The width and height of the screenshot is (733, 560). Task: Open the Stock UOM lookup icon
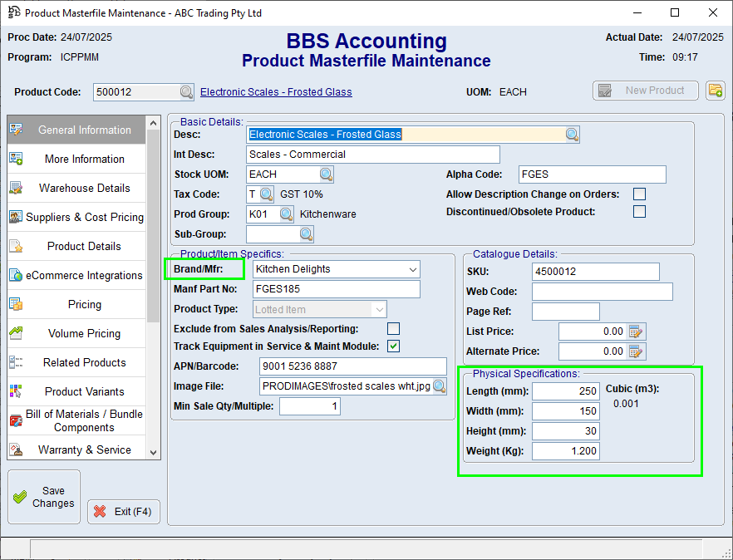pos(327,174)
